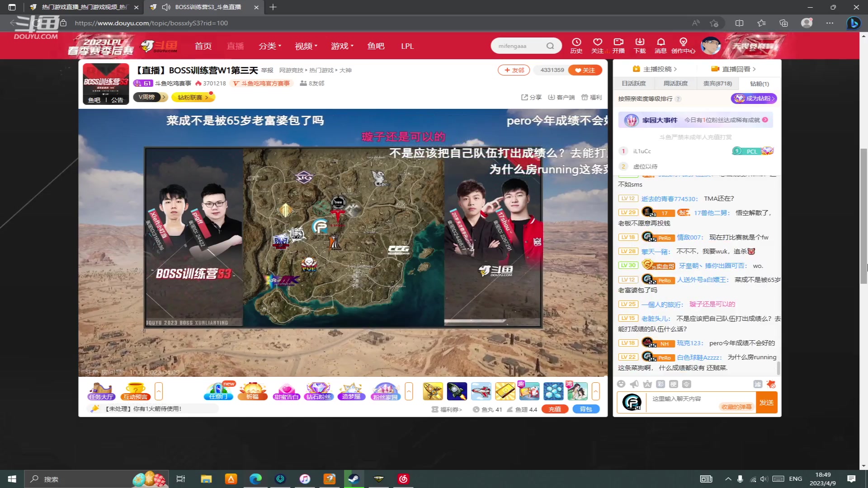Viewport: 868px width, 488px height.
Task: Click the chat panel scrollbar thumb
Action: click(778, 368)
